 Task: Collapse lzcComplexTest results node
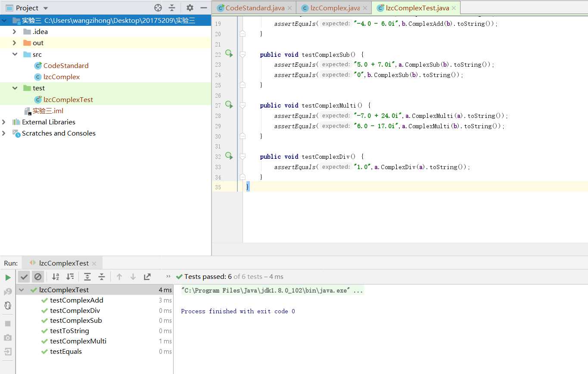22,290
